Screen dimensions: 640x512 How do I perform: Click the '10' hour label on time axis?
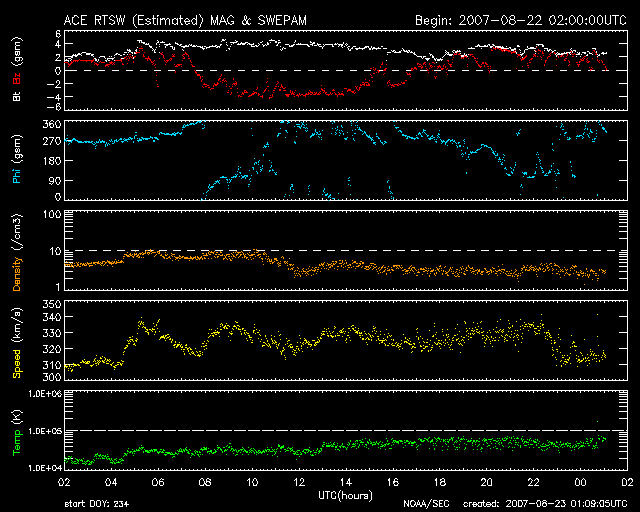pyautogui.click(x=252, y=483)
